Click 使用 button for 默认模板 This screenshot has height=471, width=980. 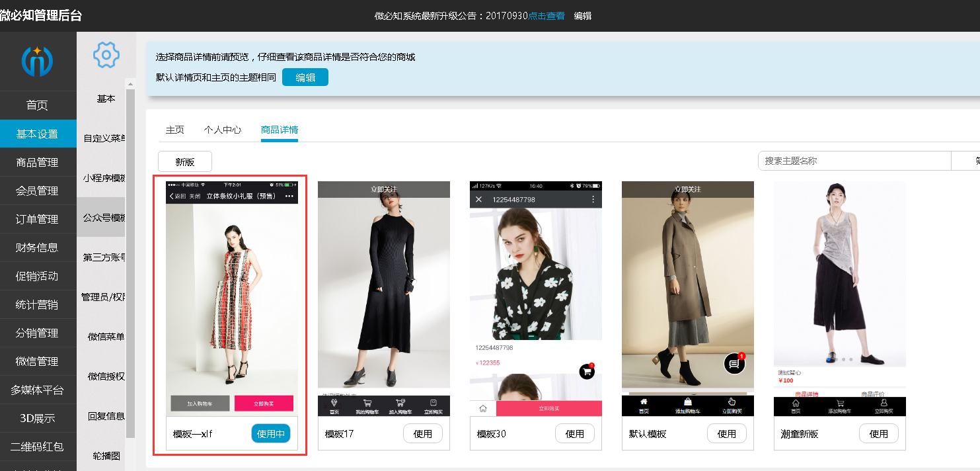[727, 434]
